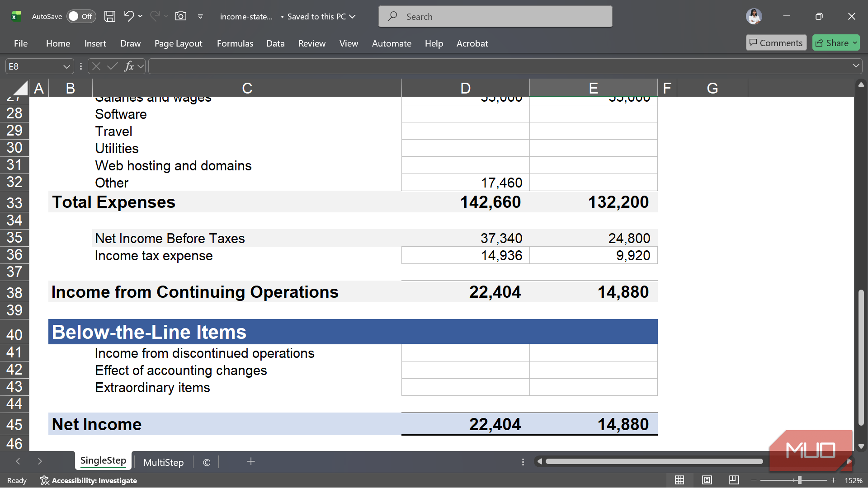Click the Save icon in title bar
This screenshot has width=868, height=488.
coord(109,17)
